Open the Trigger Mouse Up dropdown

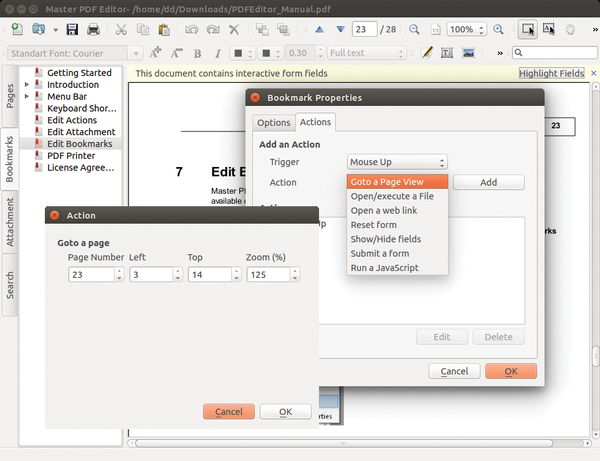click(397, 162)
